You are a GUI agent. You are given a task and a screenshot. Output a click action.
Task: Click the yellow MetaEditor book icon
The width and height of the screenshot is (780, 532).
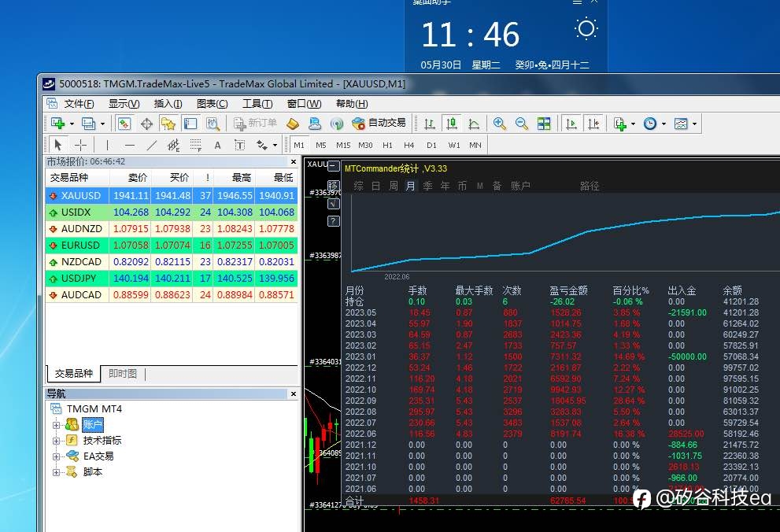click(x=293, y=124)
